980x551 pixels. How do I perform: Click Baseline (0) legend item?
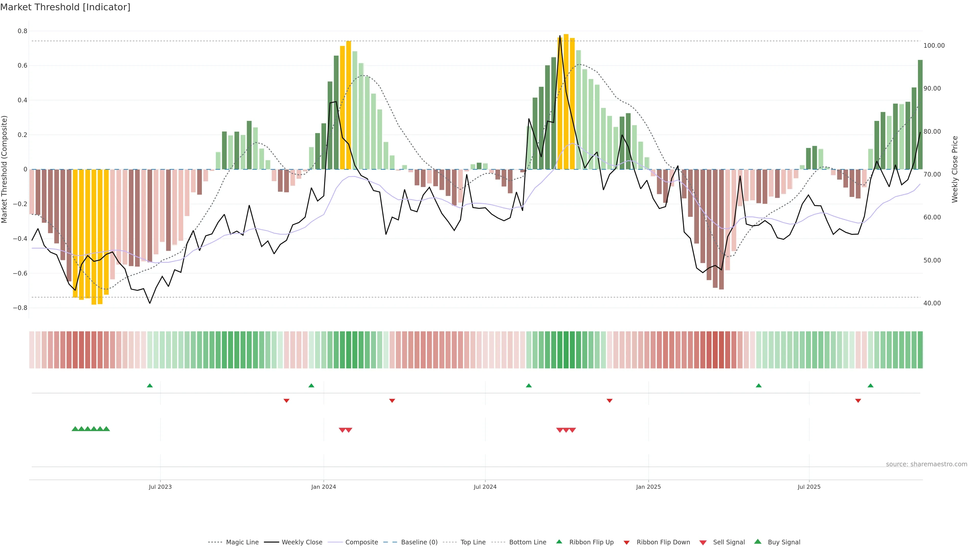coord(419,542)
